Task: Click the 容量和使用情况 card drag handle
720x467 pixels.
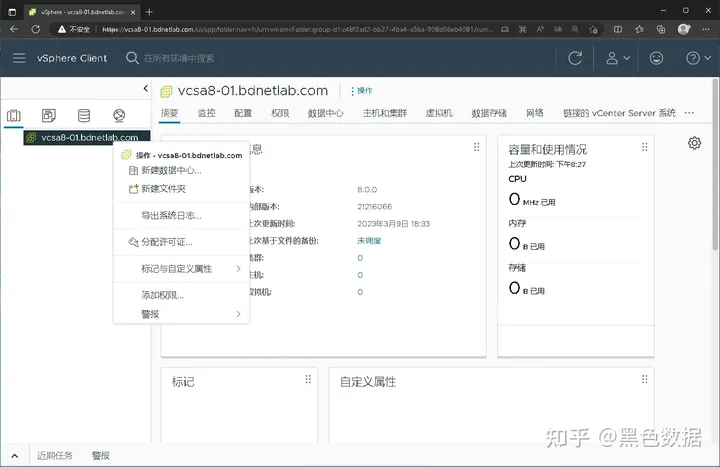Action: point(645,147)
